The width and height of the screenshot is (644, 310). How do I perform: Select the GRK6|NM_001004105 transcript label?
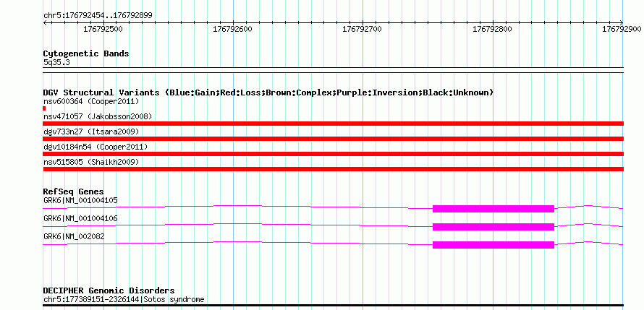(80, 200)
